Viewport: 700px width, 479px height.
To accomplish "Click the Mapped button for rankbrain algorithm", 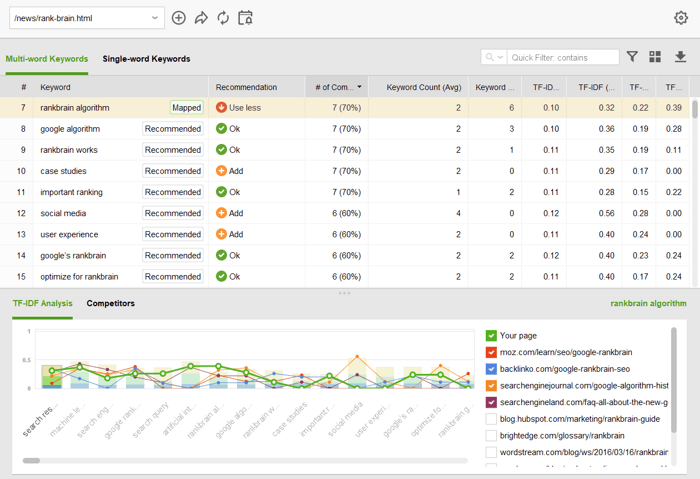I will click(x=186, y=108).
